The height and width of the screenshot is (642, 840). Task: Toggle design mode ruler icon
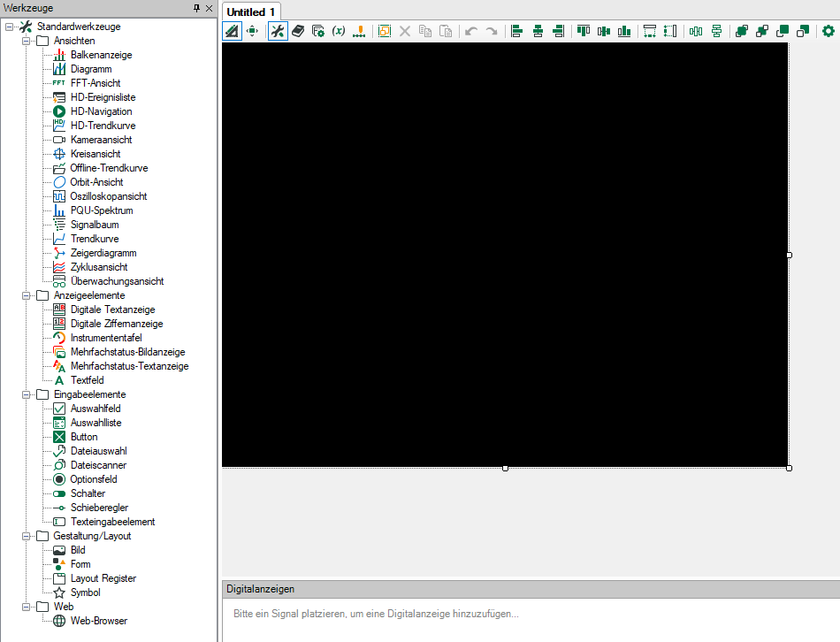tap(232, 31)
